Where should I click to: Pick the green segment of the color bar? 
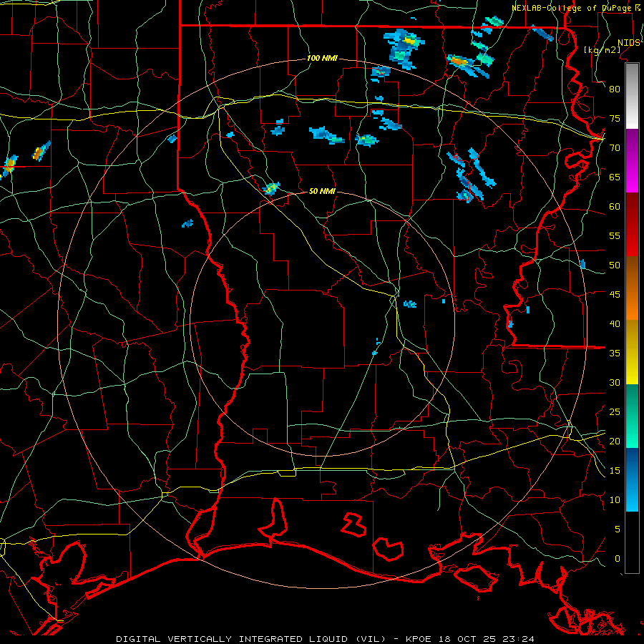click(x=632, y=416)
